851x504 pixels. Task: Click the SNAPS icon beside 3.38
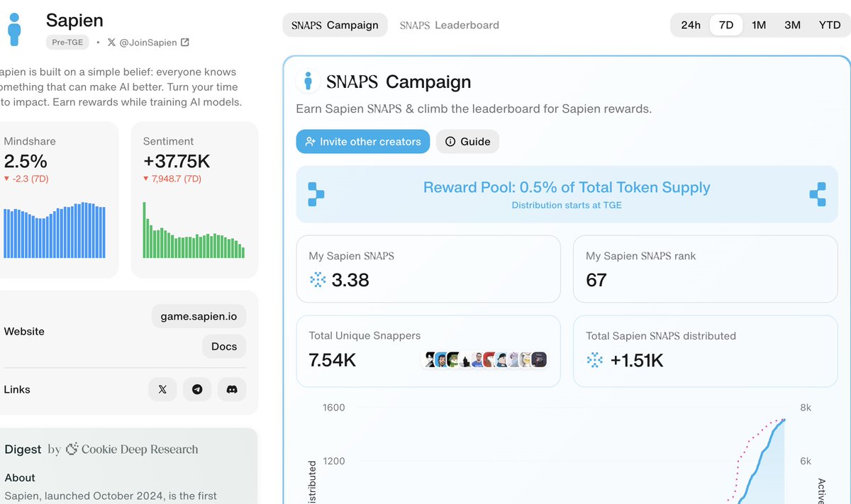point(318,280)
